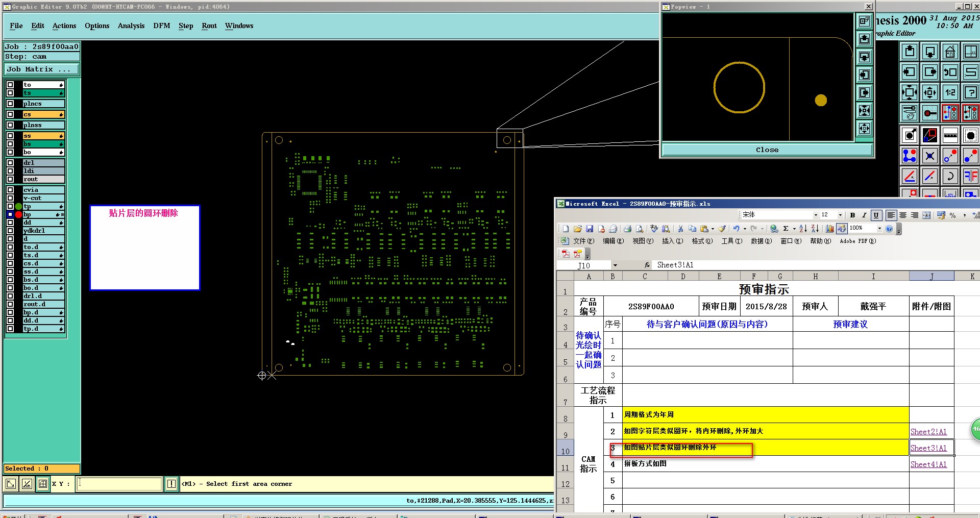
Task: Expand the 100% zoom dropdown in Excel
Action: click(x=879, y=229)
